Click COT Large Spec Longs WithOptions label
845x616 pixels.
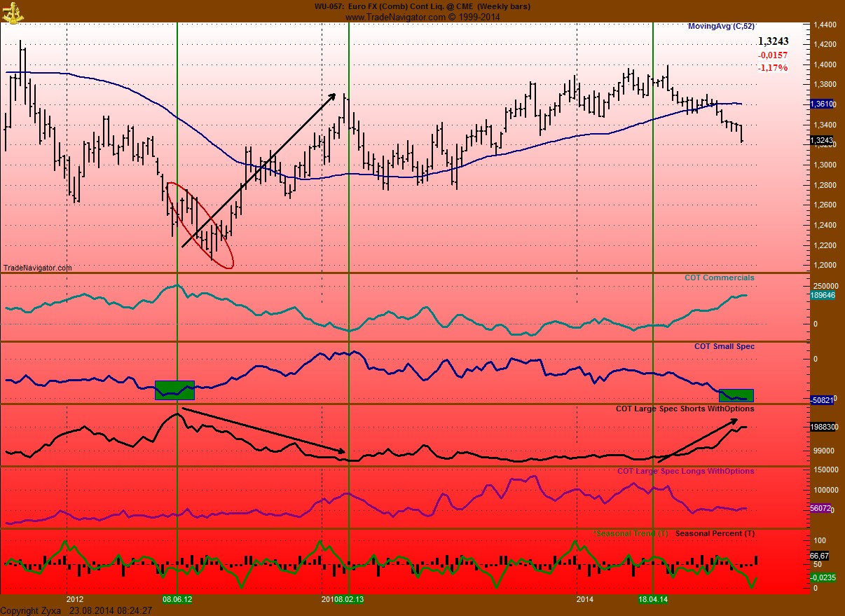click(x=685, y=471)
